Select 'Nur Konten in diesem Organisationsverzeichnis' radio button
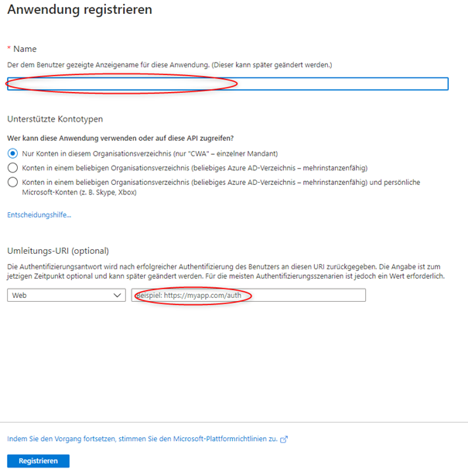 pyautogui.click(x=12, y=153)
